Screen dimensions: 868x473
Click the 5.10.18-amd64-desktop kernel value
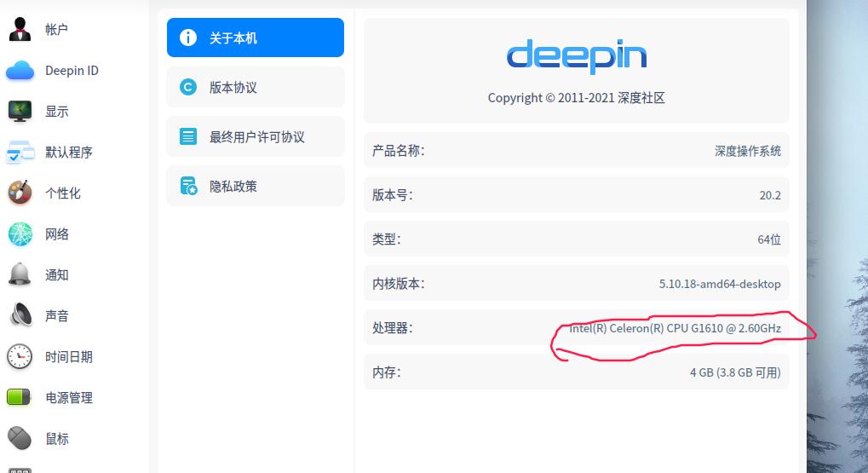tap(720, 284)
